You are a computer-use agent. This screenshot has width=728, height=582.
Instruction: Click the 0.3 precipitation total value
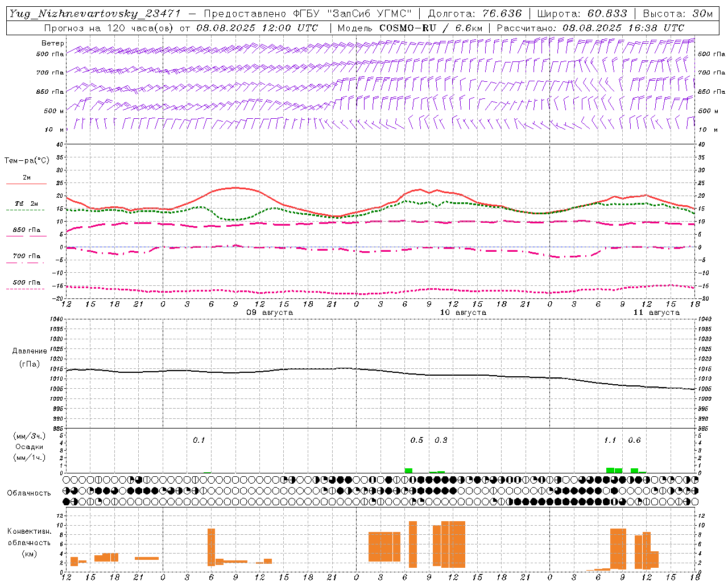pyautogui.click(x=441, y=440)
